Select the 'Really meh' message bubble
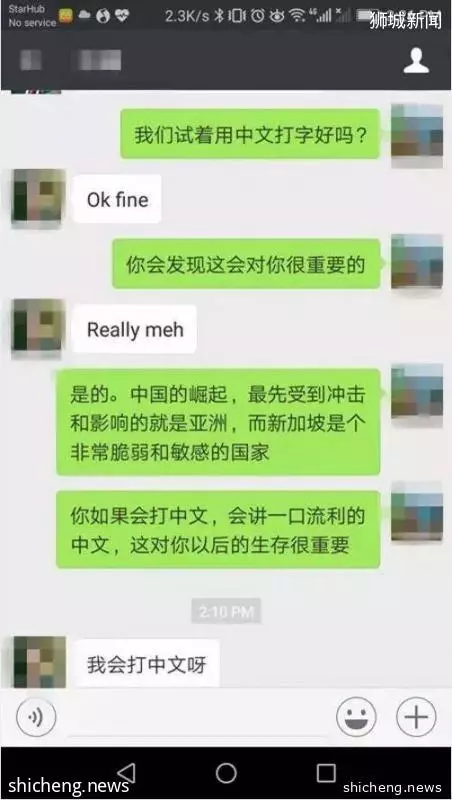Screen dimensions: 452x800 134,329
